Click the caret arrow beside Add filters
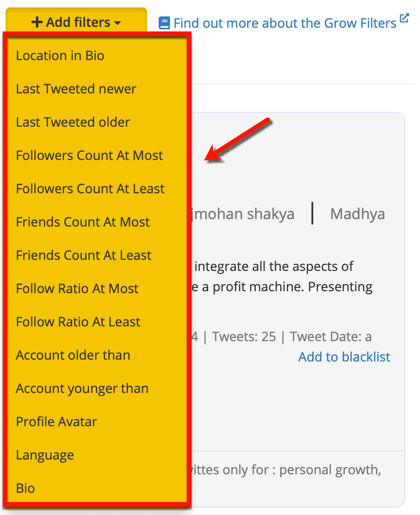This screenshot has height=515, width=420. coord(117,23)
